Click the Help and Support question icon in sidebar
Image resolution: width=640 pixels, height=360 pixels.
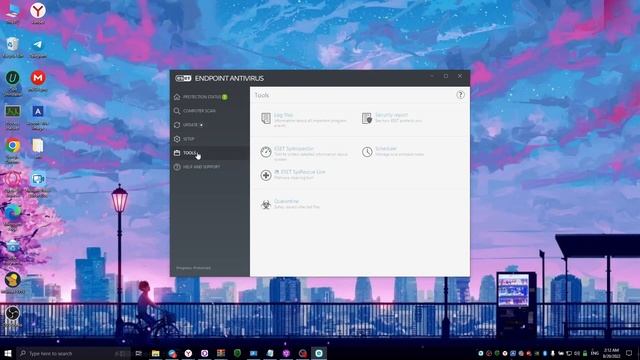pos(177,167)
